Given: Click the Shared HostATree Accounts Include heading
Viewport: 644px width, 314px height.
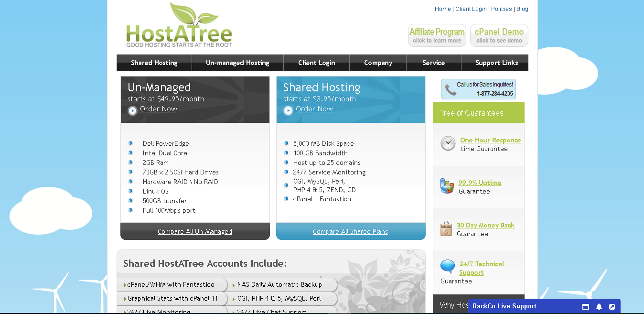Looking at the screenshot, I should point(205,263).
